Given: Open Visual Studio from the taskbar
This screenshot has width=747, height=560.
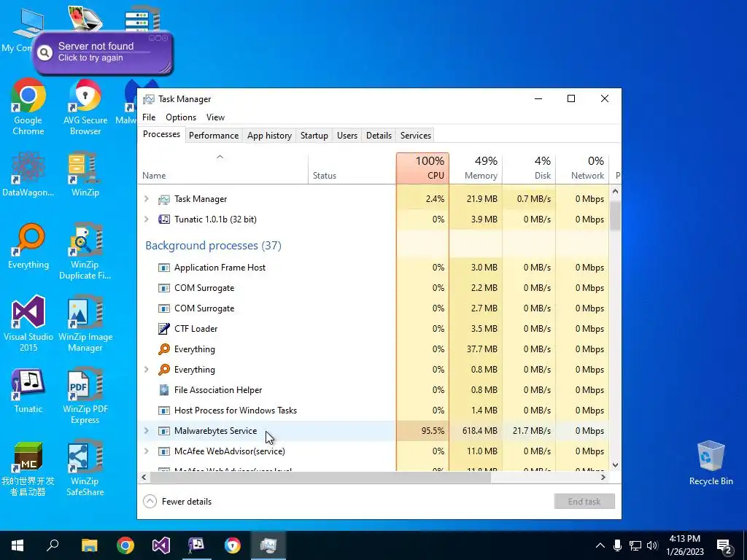Looking at the screenshot, I should coord(161,545).
